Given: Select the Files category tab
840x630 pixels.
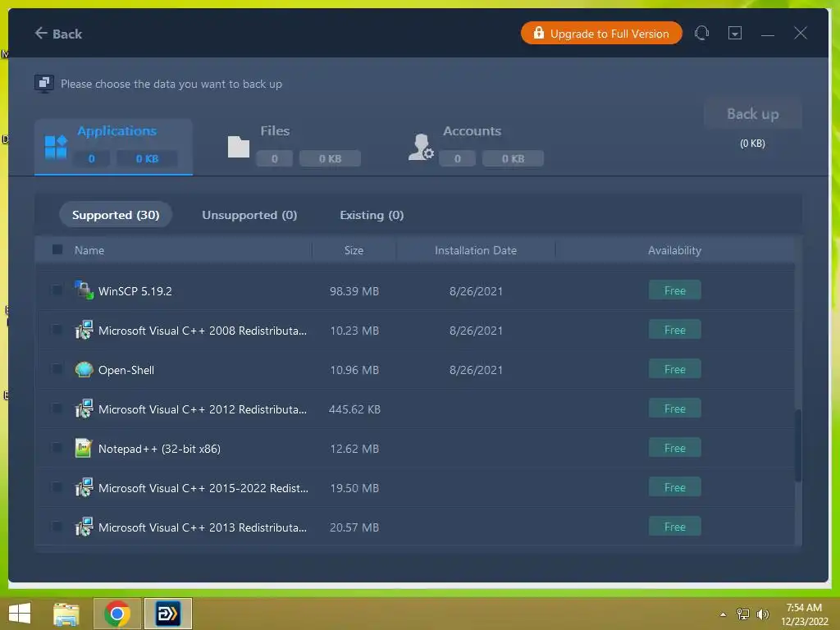Looking at the screenshot, I should (x=294, y=147).
